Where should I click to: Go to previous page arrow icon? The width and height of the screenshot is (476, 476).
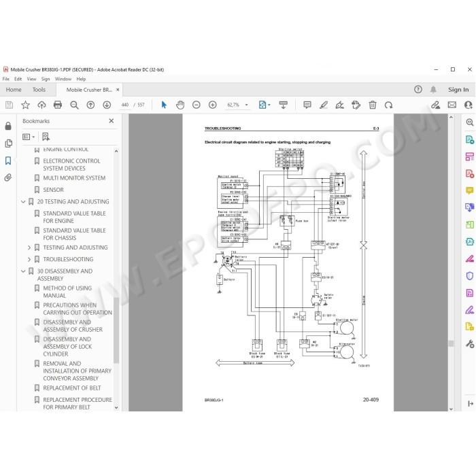click(x=90, y=105)
